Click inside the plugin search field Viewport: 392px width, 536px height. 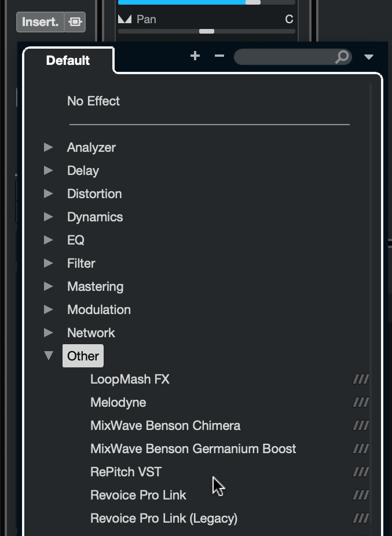coord(284,57)
